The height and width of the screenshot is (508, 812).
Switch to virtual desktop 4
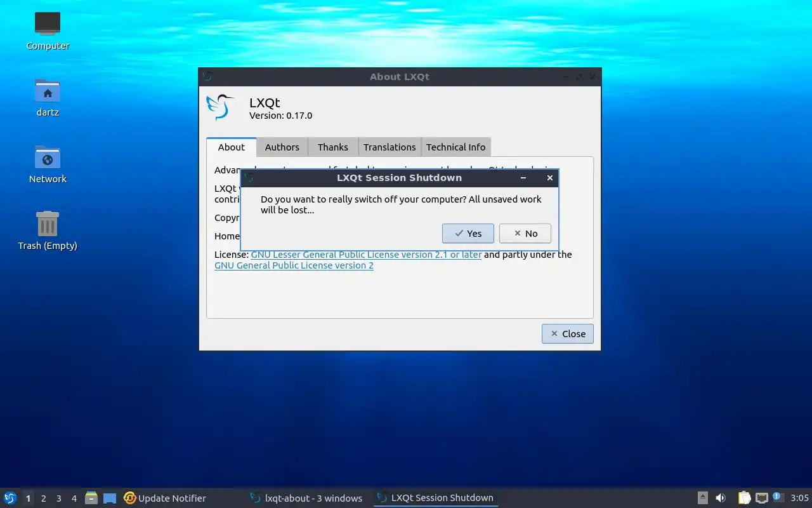click(x=74, y=498)
